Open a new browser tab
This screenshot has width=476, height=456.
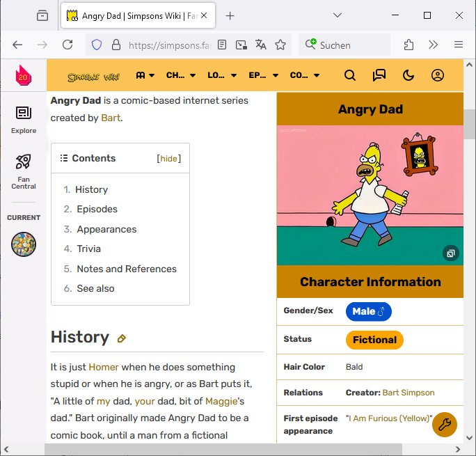[230, 16]
